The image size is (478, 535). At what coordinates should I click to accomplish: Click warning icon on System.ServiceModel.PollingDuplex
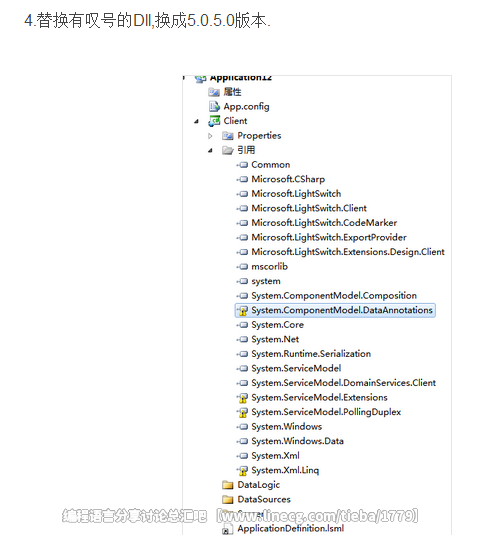pos(243,413)
